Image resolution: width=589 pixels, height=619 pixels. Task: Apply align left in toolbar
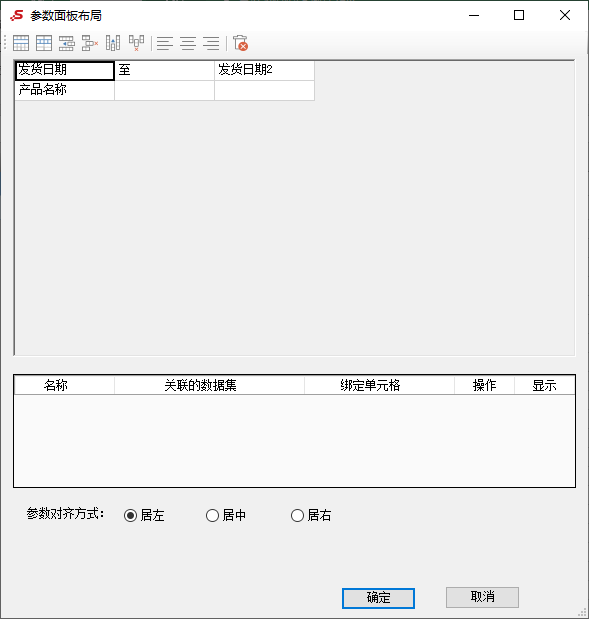[x=165, y=43]
